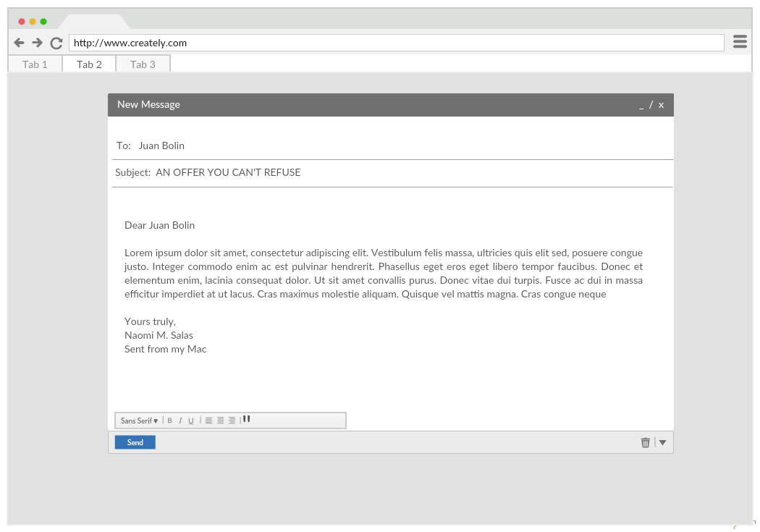Image resolution: width=760 pixels, height=532 pixels.
Task: Open the Sans Serif font dropdown
Action: [x=139, y=421]
